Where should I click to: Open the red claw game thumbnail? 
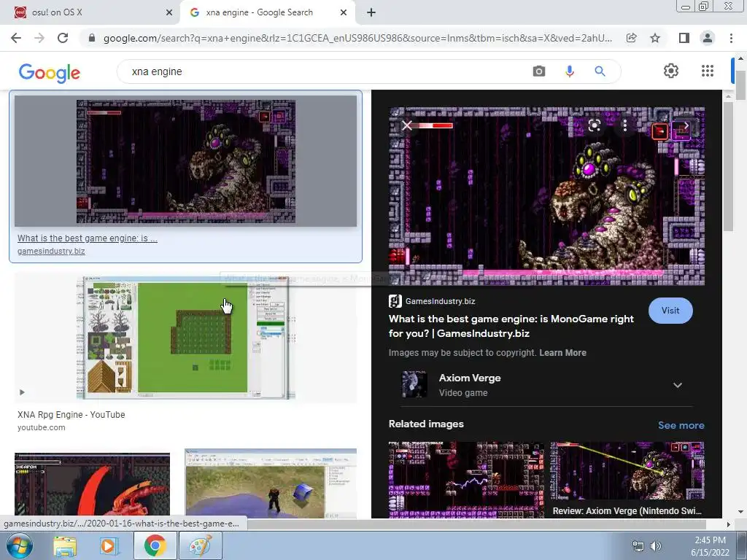click(x=93, y=485)
